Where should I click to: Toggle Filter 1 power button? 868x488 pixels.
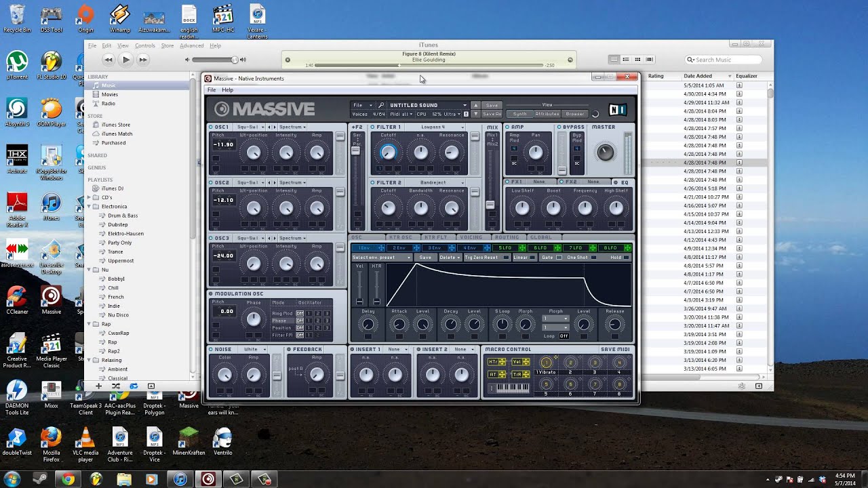372,127
